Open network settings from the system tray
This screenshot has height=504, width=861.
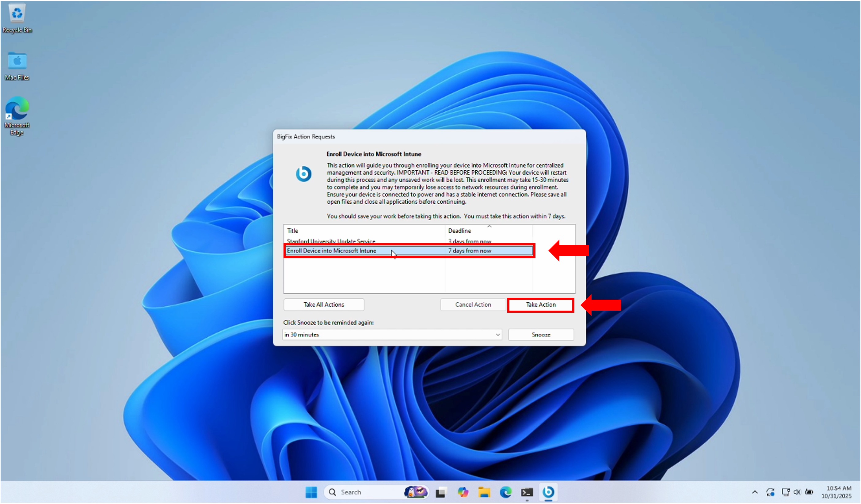click(x=786, y=492)
